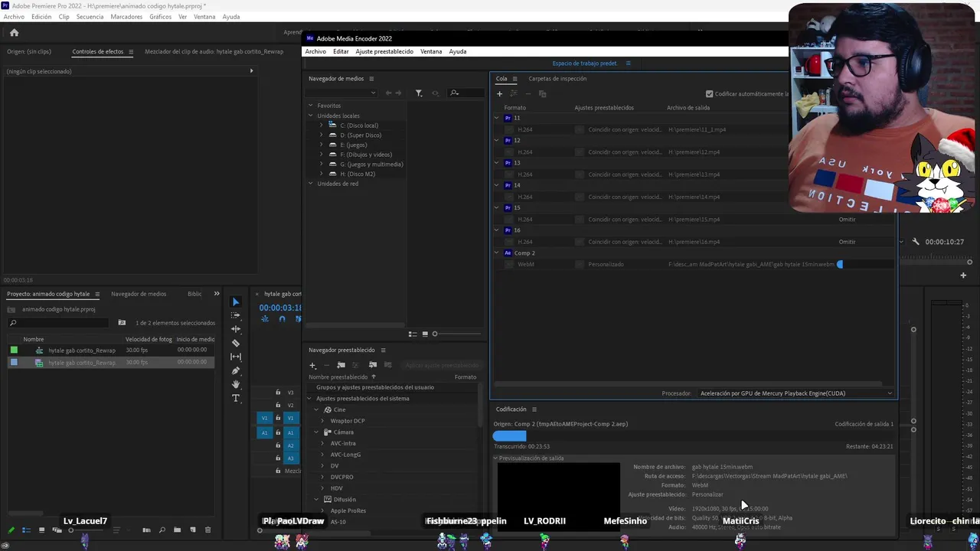Image resolution: width=980 pixels, height=551 pixels.
Task: Click the blue label of second hytale clip
Action: [14, 363]
